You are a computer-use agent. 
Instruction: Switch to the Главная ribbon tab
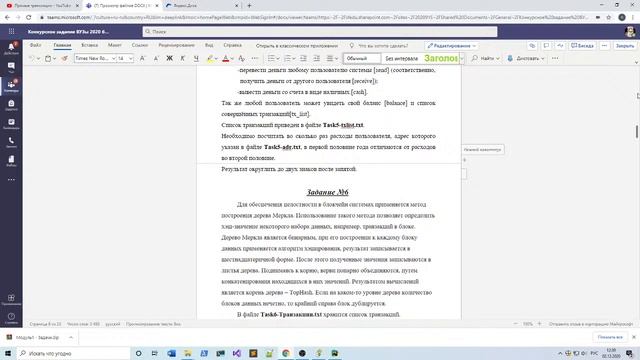[x=62, y=45]
